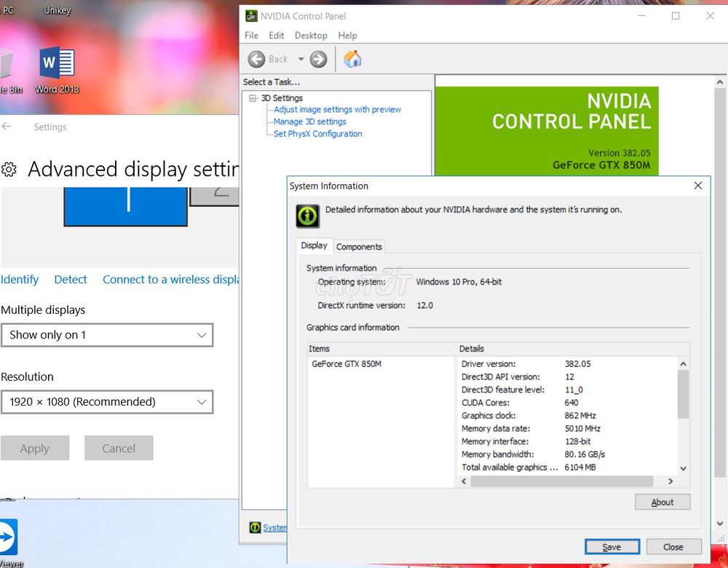Image resolution: width=728 pixels, height=568 pixels.
Task: Open the Edit menu in NVIDIA Control Panel
Action: [x=276, y=35]
